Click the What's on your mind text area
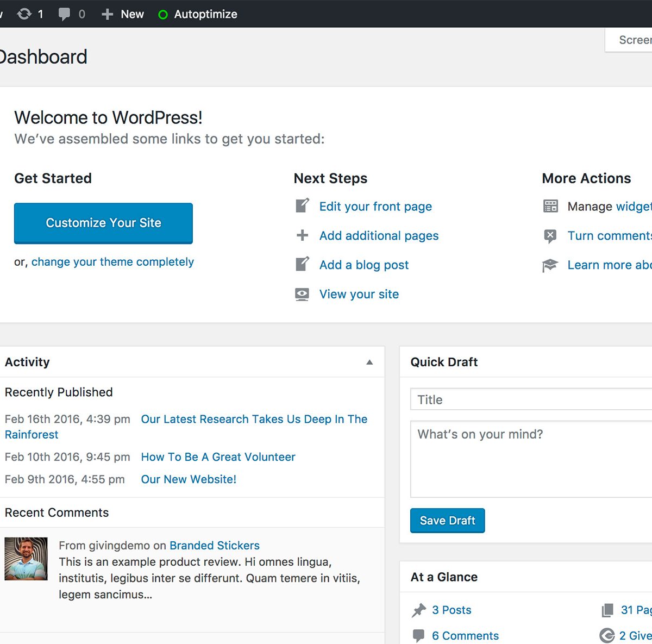The width and height of the screenshot is (652, 644). pyautogui.click(x=531, y=459)
